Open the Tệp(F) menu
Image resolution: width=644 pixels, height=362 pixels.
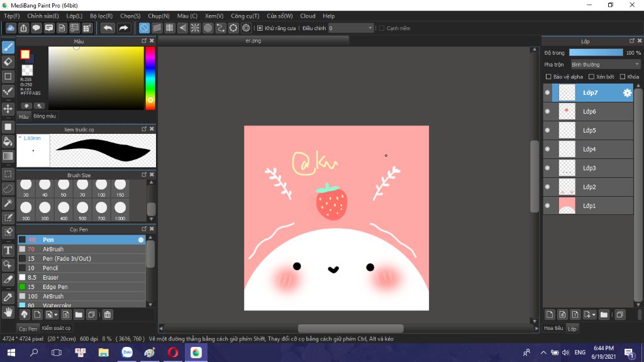(x=12, y=16)
